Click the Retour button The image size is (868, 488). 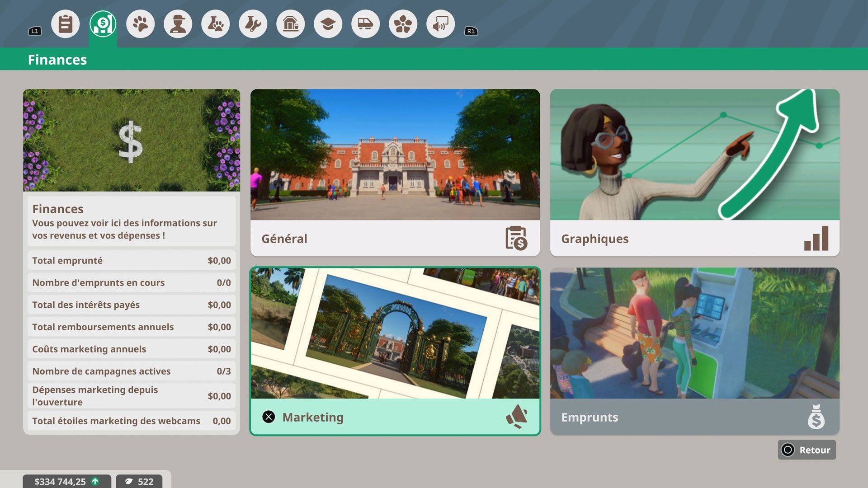click(807, 450)
